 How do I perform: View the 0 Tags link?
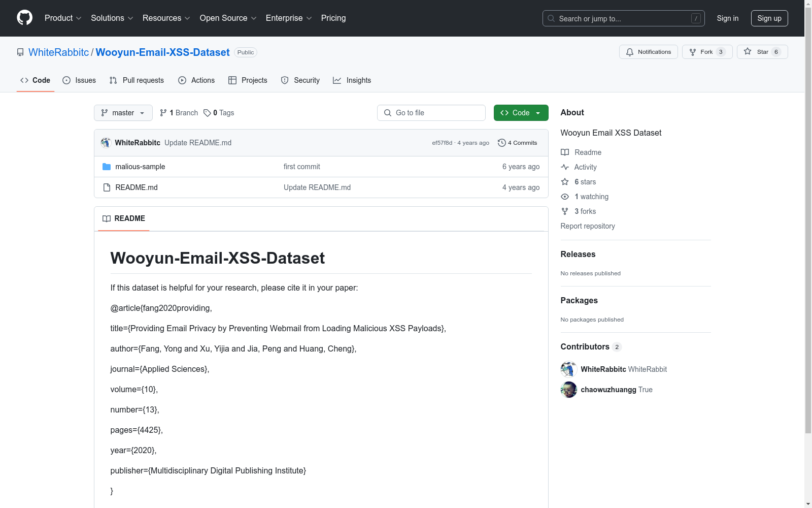[219, 113]
